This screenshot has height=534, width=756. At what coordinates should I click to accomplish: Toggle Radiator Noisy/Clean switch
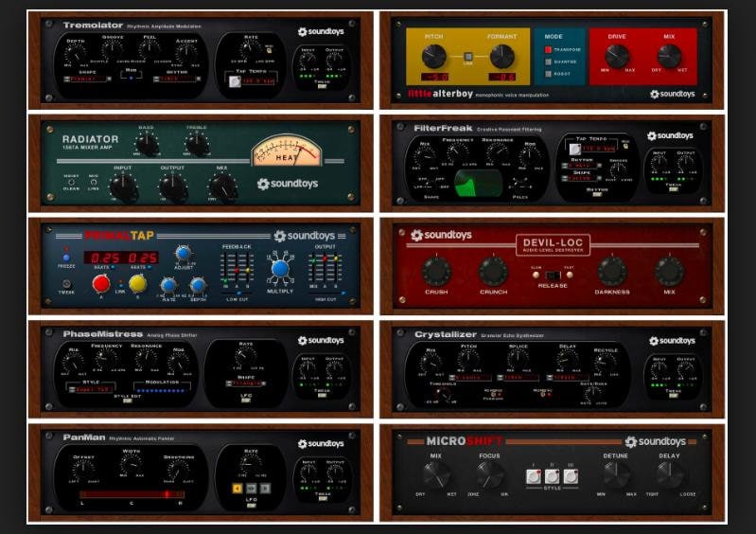click(71, 183)
